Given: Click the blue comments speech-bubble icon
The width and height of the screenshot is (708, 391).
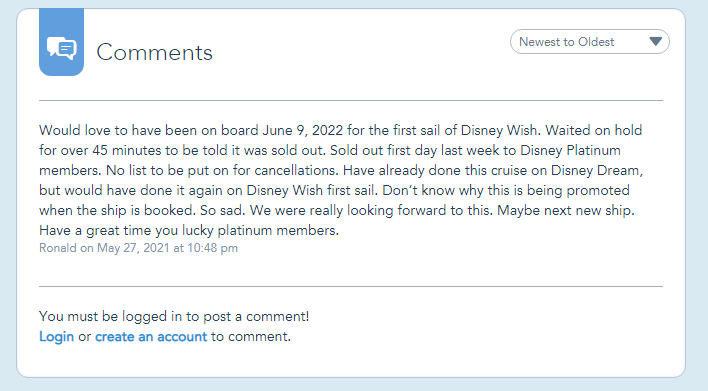Looking at the screenshot, I should pyautogui.click(x=61, y=47).
